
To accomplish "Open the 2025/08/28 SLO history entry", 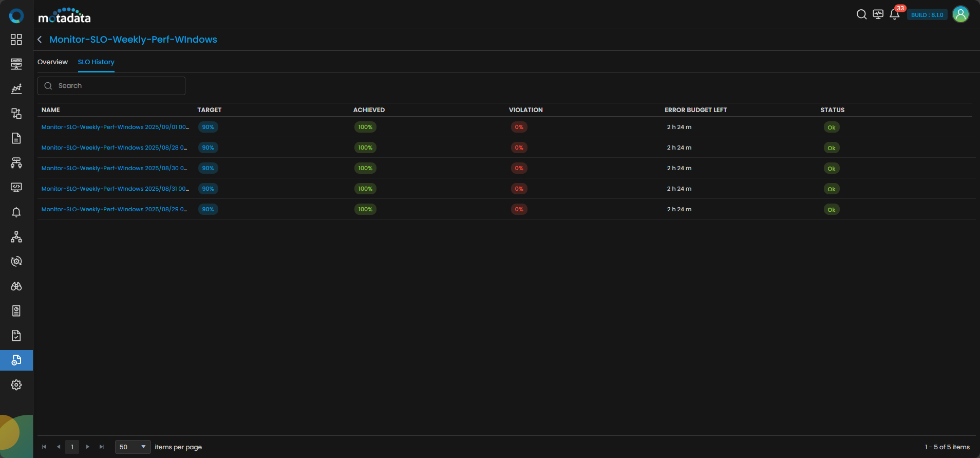I will tap(114, 148).
